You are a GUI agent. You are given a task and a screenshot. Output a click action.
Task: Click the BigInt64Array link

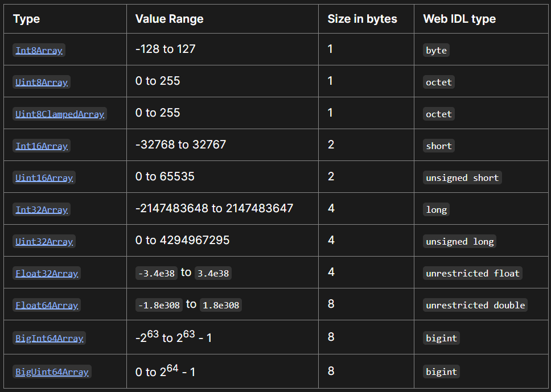tap(49, 338)
